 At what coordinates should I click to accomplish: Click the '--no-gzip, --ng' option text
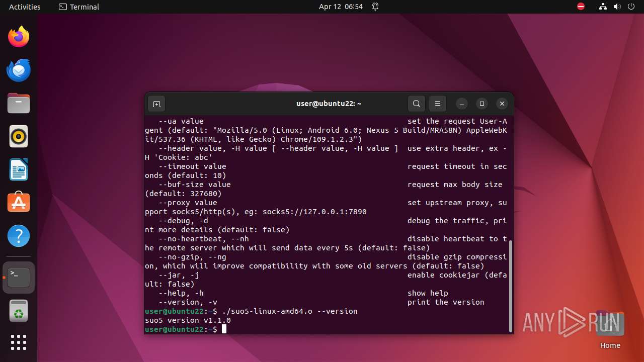click(x=192, y=257)
